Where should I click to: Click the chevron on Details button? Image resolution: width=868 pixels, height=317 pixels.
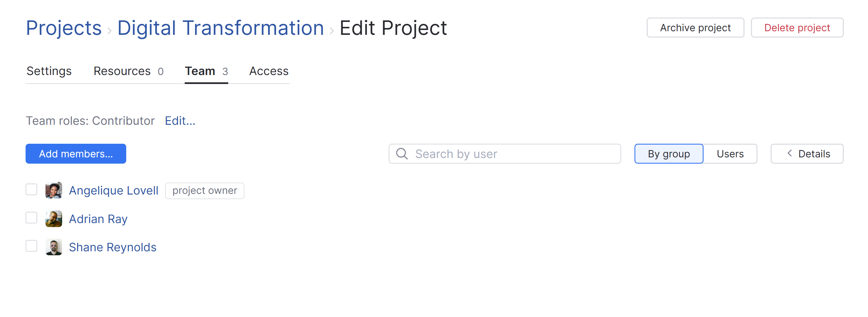click(790, 153)
